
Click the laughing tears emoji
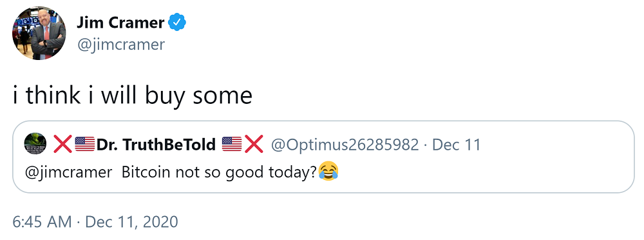coord(328,171)
